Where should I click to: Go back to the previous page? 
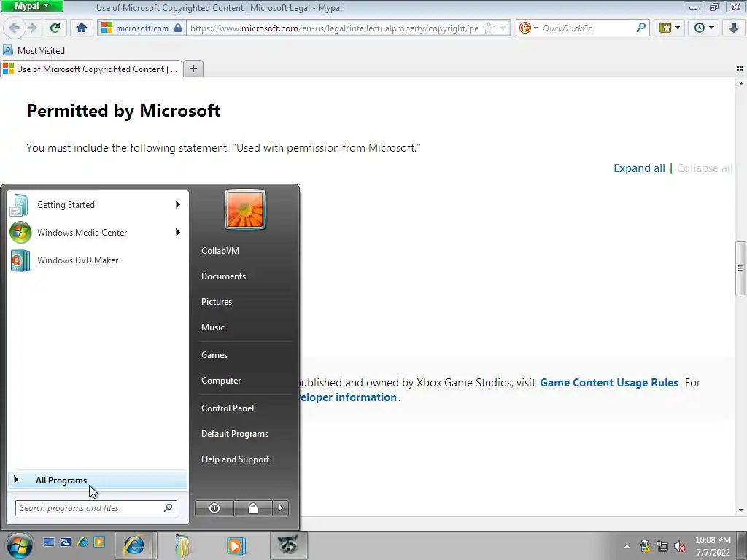point(14,28)
